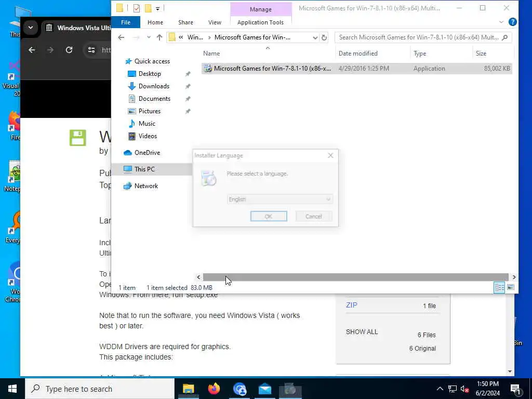
Task: Switch to Details view layout
Action: coord(499,288)
